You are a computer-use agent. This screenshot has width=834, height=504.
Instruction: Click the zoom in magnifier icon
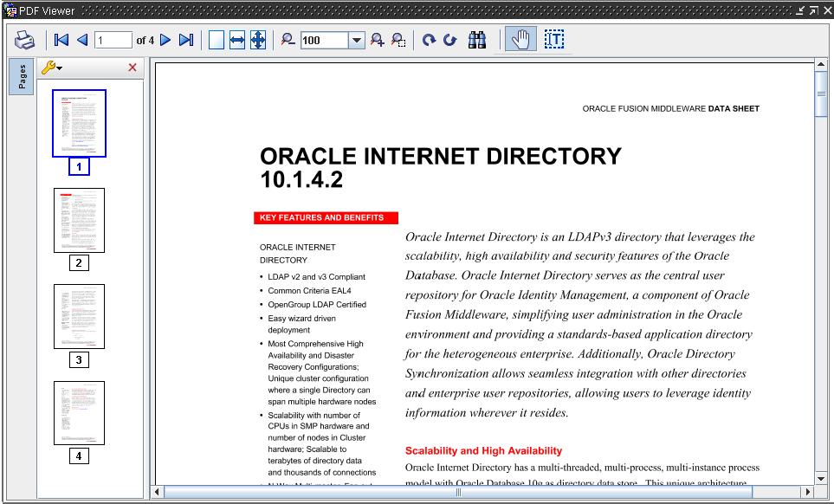pos(377,40)
